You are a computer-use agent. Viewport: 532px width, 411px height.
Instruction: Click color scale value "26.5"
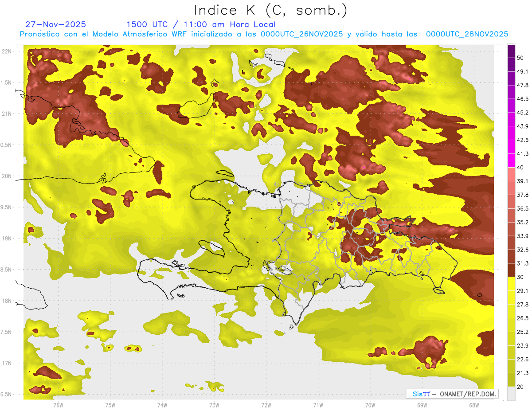[522, 318]
